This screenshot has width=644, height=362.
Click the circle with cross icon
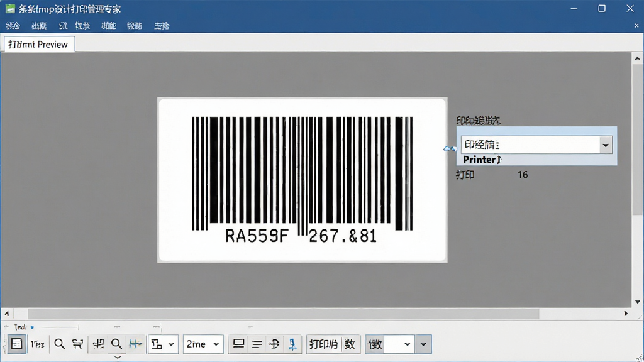point(274,344)
